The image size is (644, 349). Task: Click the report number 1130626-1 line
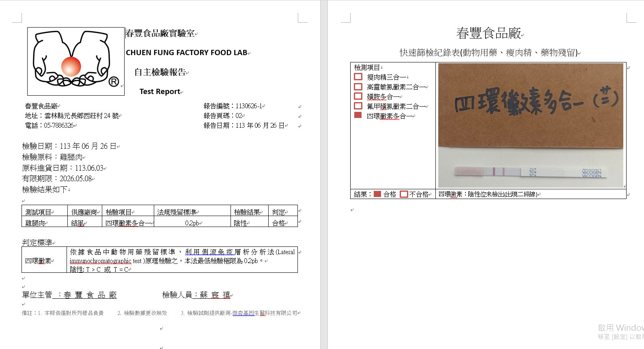point(233,106)
